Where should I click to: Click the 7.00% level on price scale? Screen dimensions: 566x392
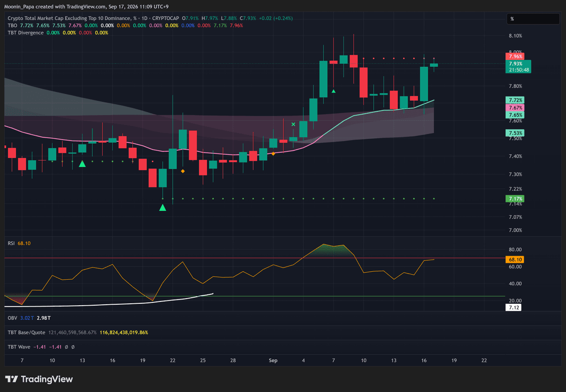click(x=516, y=230)
